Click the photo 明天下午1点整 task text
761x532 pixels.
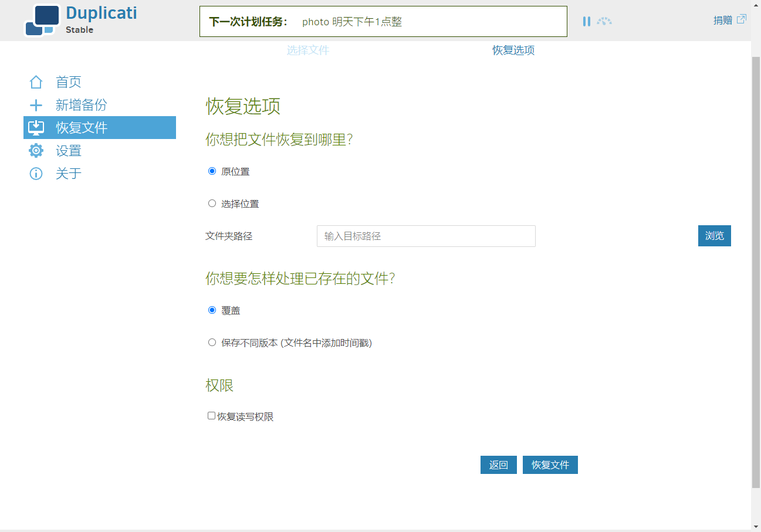pyautogui.click(x=352, y=22)
